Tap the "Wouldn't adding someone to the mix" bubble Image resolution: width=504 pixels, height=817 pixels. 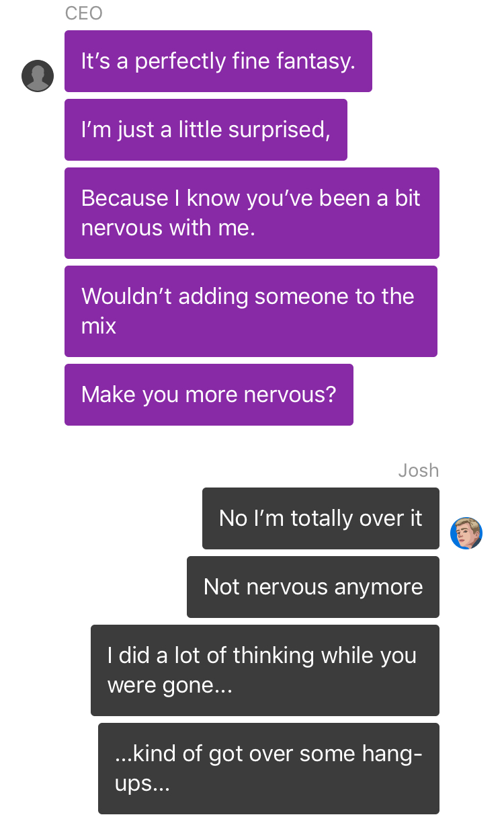pyautogui.click(x=251, y=311)
